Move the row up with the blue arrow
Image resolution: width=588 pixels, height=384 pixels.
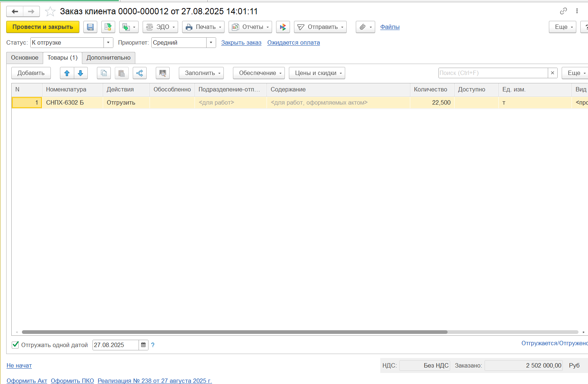[67, 73]
